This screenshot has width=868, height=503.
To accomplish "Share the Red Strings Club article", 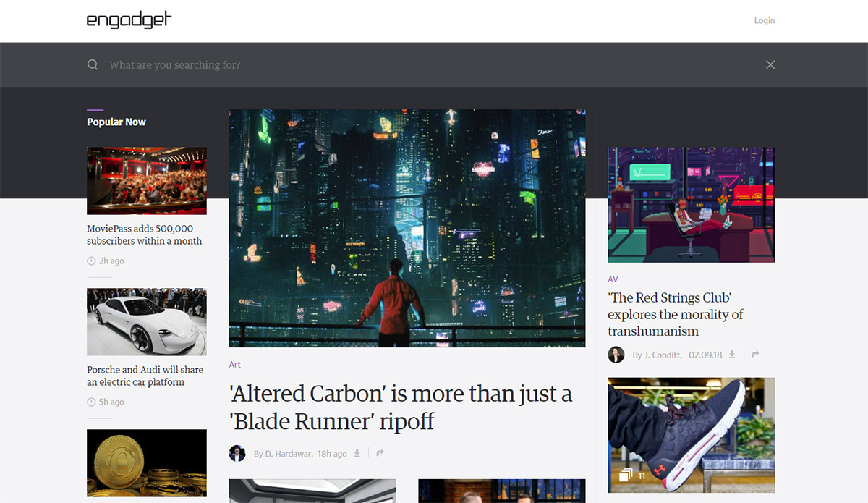I will coord(756,354).
